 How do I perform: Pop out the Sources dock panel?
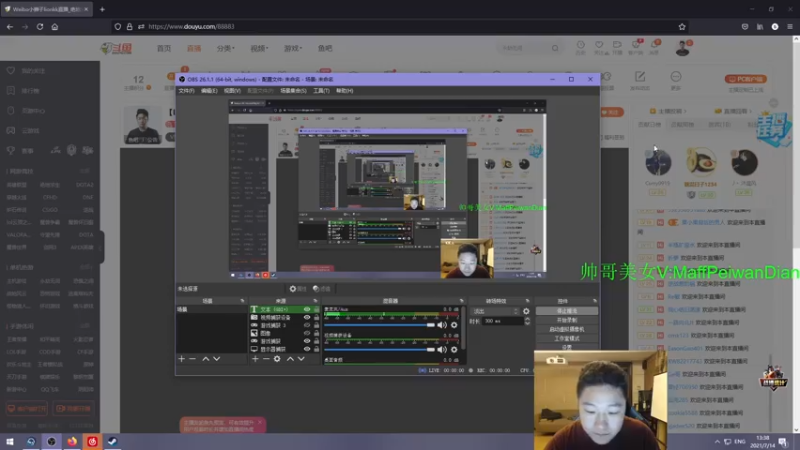[315, 301]
